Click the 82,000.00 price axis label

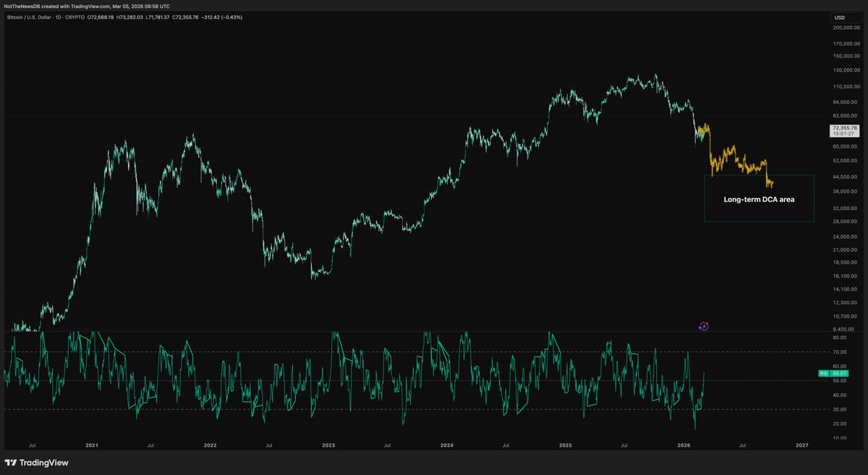(845, 116)
